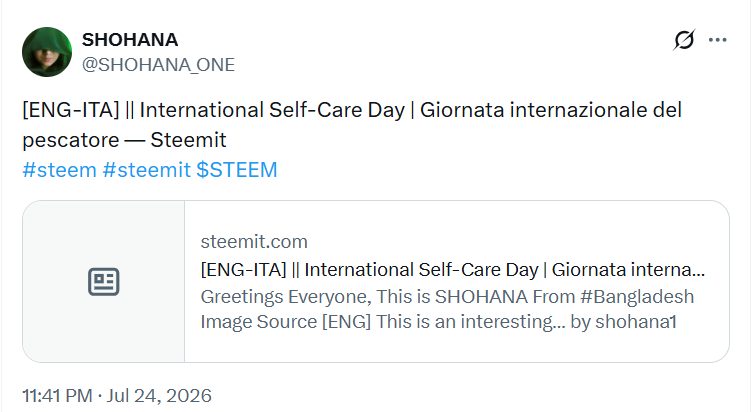
Task: Click 'Giornata internazionale del' in tweet text
Action: 551,110
